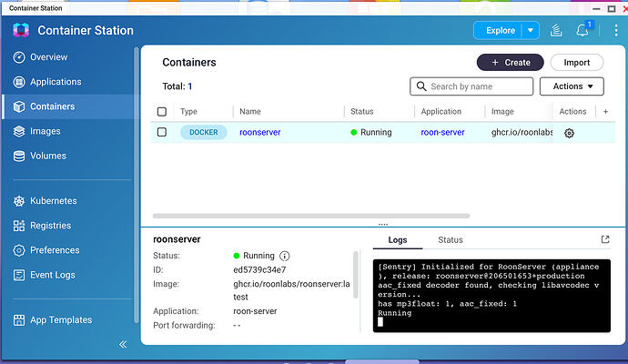Collapse the sidebar with double-chevron icon
Screen dimensions: 628x364
coord(123,344)
